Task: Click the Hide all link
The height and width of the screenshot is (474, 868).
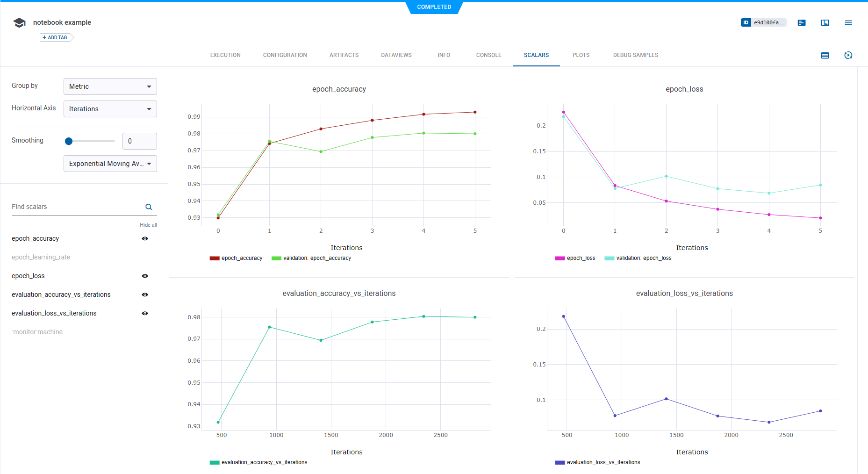Action: [148, 225]
